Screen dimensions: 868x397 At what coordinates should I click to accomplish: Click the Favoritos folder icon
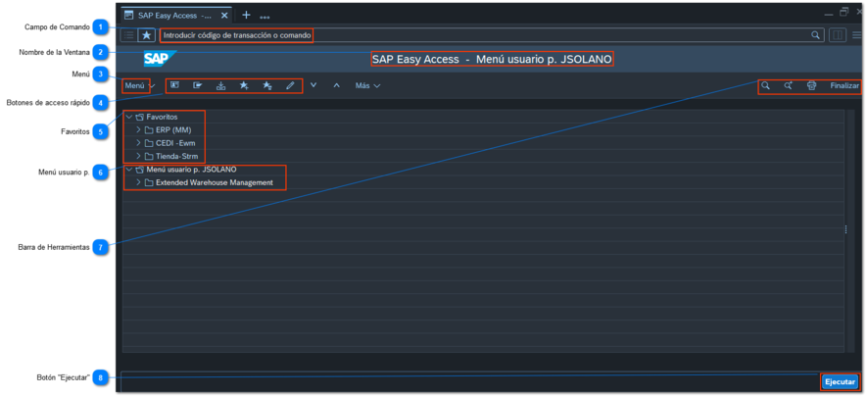point(139,118)
